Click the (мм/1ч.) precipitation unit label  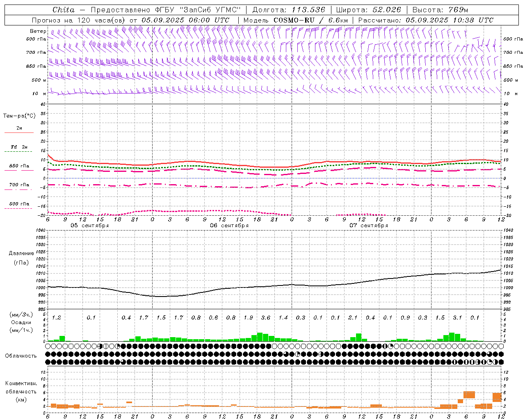tap(21, 331)
